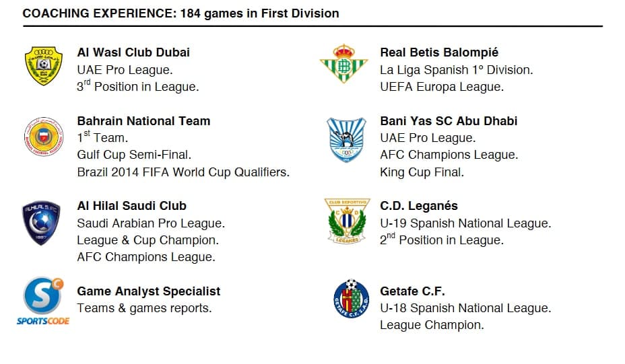Select the Al Wasl Club Dubai title
The height and width of the screenshot is (364, 625).
133,52
